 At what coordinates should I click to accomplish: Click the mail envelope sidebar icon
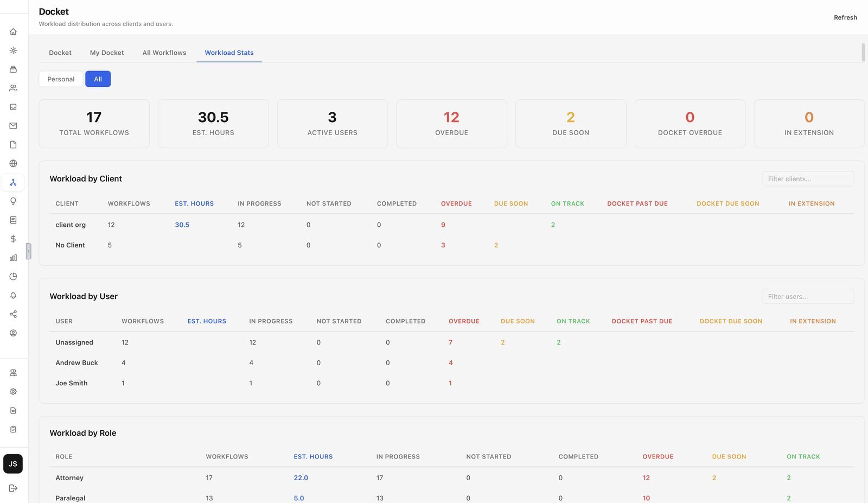pyautogui.click(x=13, y=126)
